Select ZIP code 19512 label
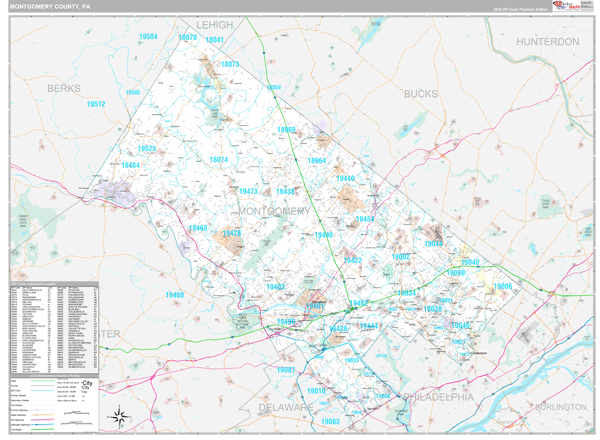This screenshot has width=600, height=440. point(96,104)
